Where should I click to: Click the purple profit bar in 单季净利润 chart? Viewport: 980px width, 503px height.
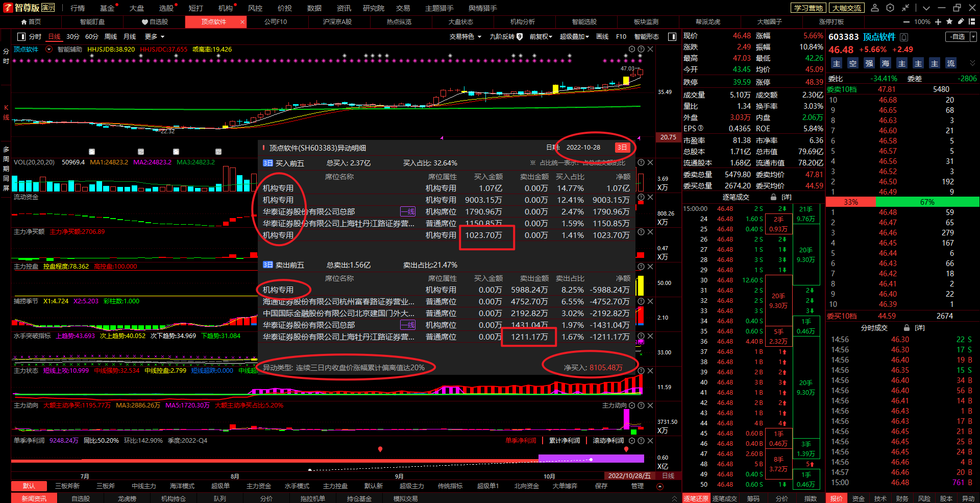point(591,458)
